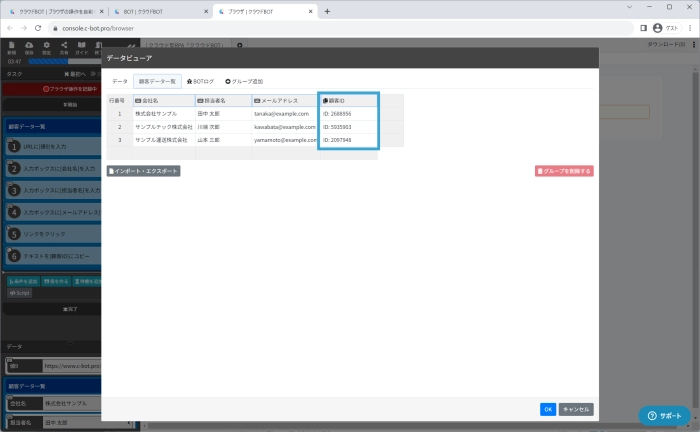Select the cell ID: 5935903

pos(348,127)
